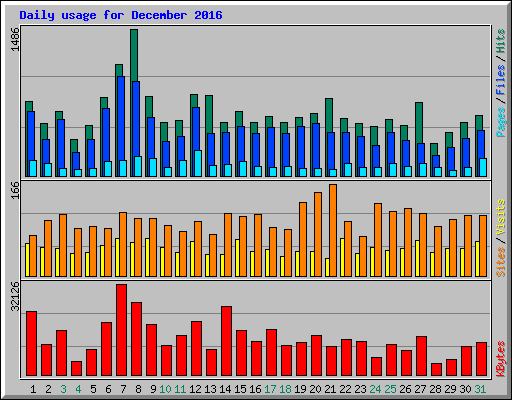512x400 pixels.
Task: Click day 7 on the x-axis
Action: coord(123,389)
